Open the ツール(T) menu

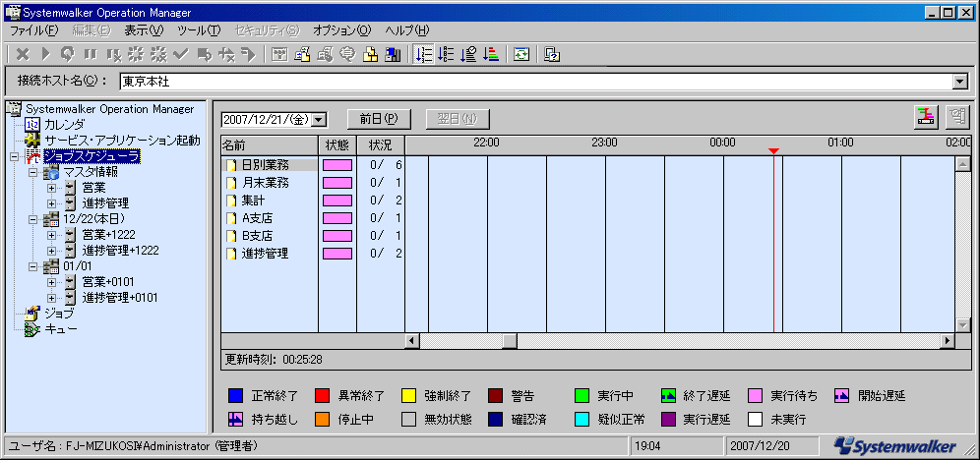pos(199,30)
